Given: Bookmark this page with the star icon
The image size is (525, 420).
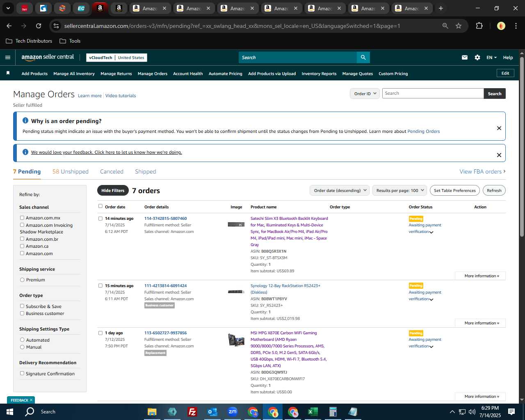Looking at the screenshot, I should 459,26.
